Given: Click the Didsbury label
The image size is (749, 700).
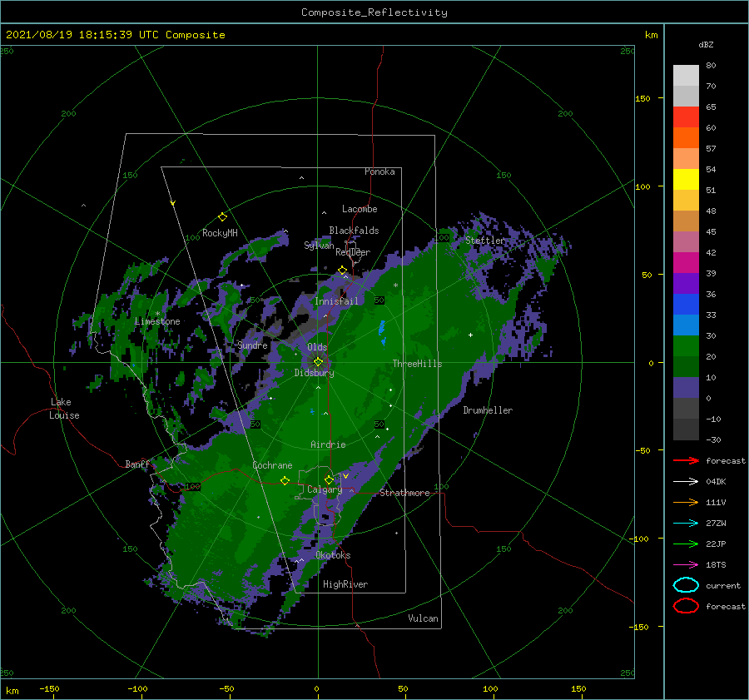Looking at the screenshot, I should point(314,373).
